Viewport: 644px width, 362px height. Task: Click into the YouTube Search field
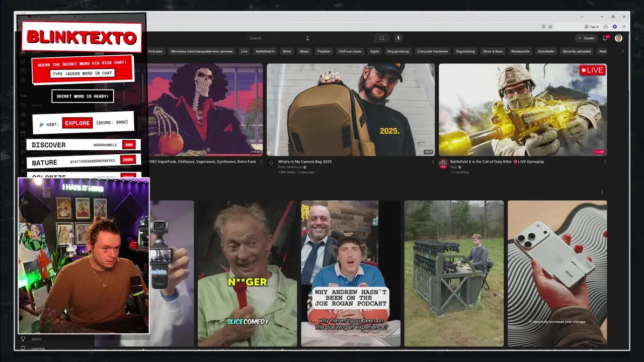(311, 38)
